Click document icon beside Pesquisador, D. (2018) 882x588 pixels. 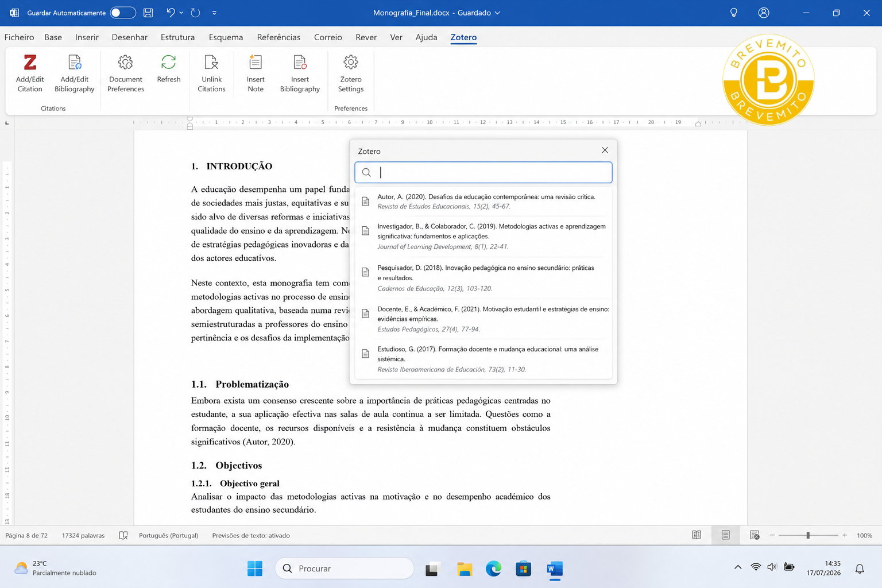tap(365, 272)
